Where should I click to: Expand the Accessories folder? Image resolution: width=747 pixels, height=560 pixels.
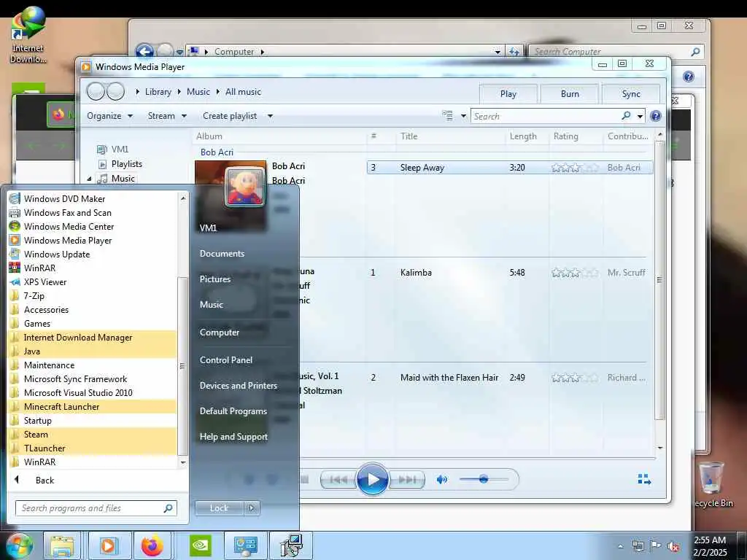tap(46, 309)
